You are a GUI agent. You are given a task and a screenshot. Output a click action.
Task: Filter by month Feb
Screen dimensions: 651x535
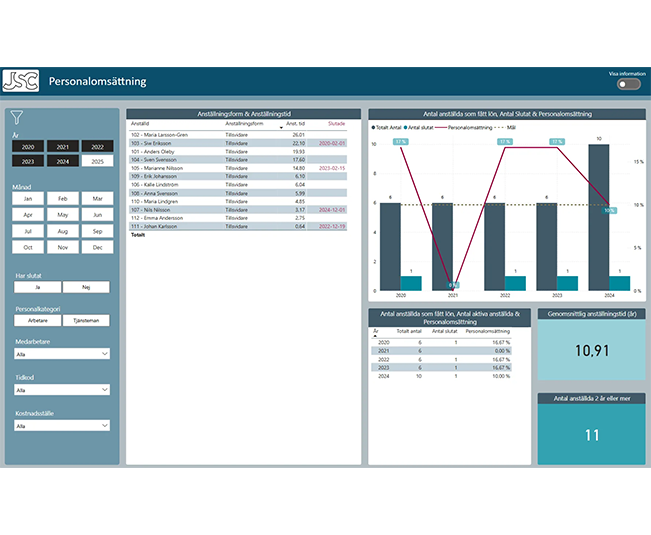point(63,198)
